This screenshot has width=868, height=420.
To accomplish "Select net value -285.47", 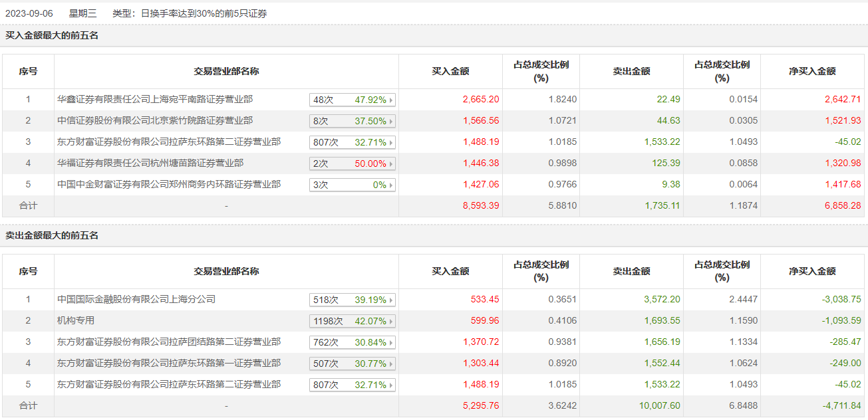I will 845,342.
